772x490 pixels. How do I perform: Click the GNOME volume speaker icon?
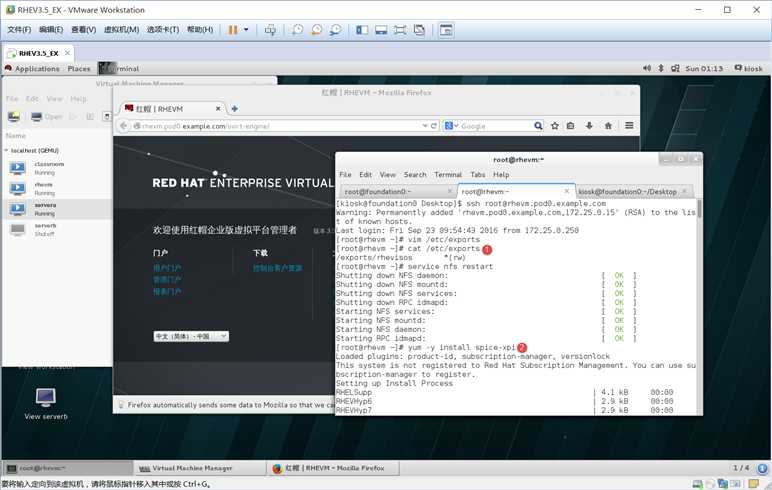[x=647, y=68]
